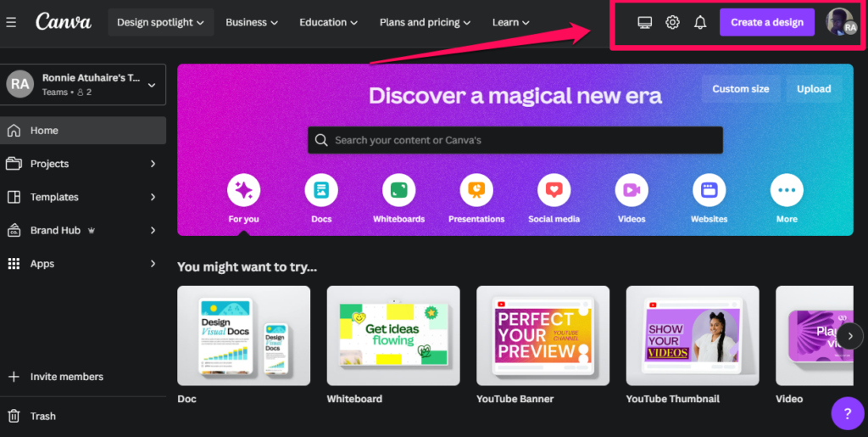The height and width of the screenshot is (437, 868).
Task: Expand the Learn menu
Action: pyautogui.click(x=511, y=22)
